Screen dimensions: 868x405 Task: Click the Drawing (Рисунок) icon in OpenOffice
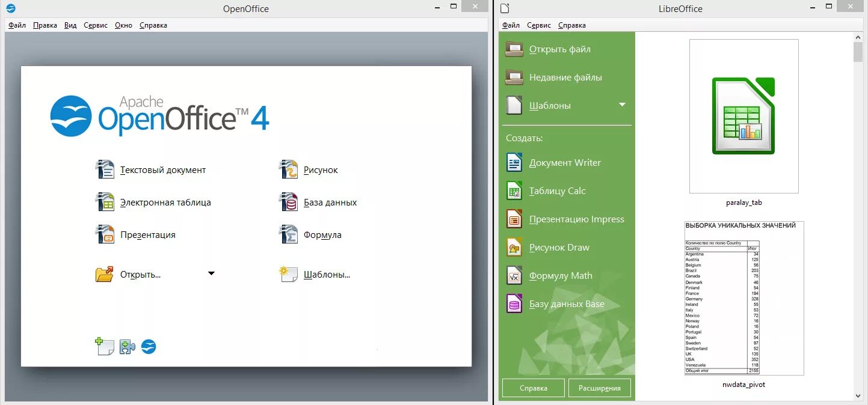pos(289,169)
